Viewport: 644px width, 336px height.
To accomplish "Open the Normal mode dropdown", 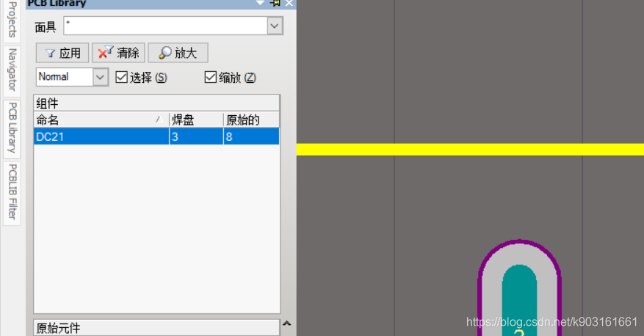I will [x=100, y=77].
